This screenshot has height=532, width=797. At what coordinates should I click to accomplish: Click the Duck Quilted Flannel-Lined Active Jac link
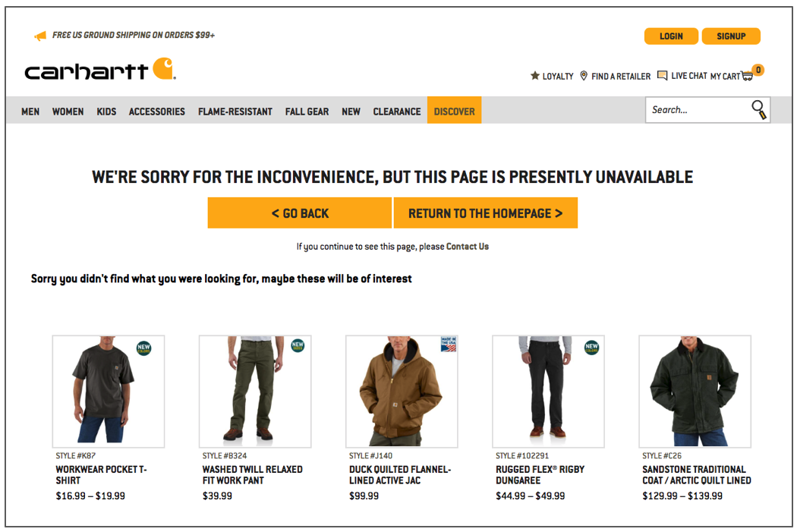pyautogui.click(x=401, y=474)
